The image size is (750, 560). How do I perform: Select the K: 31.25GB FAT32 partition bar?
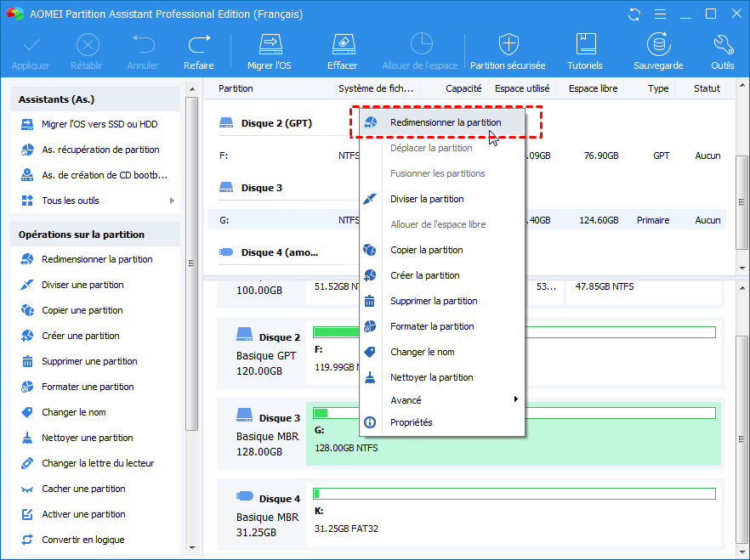514,515
